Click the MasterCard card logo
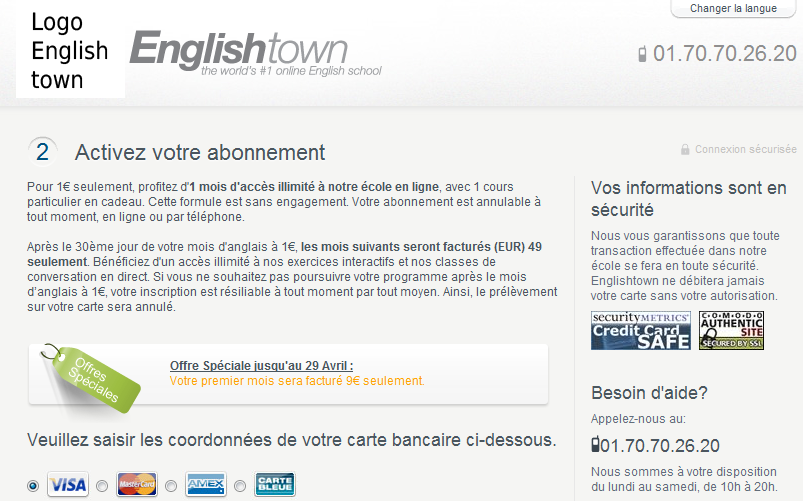 coord(137,484)
